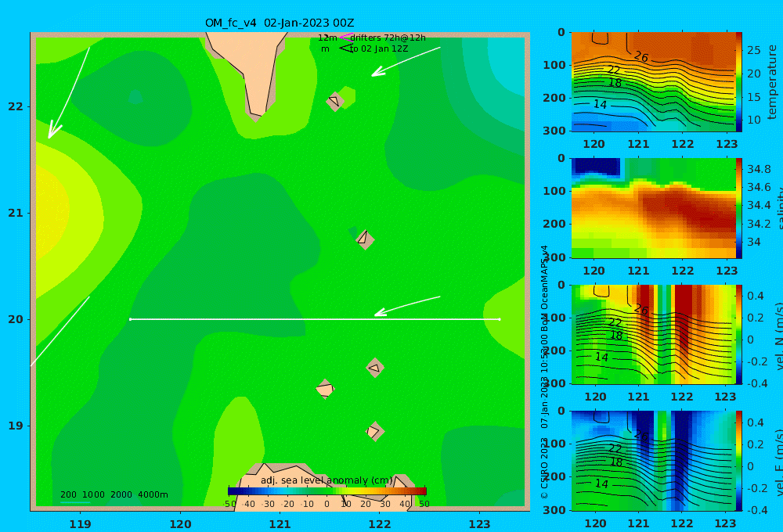Click the 300 depth tick of the salinity panel

[x=554, y=257]
